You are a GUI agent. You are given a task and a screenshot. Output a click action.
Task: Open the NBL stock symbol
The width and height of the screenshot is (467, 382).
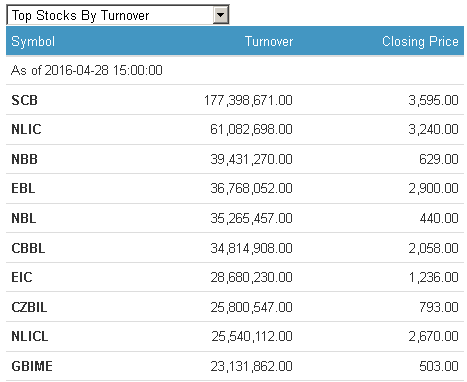(x=24, y=218)
